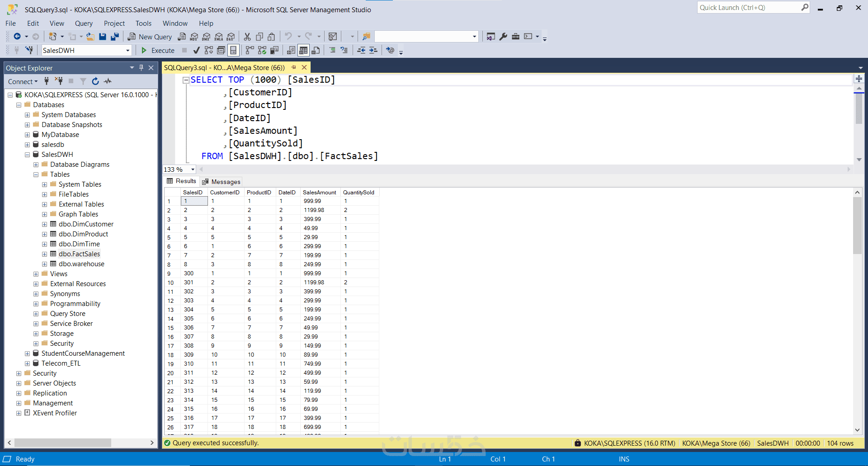This screenshot has height=466, width=868.
Task: Click Object Explorer's Activity Monitor pulse icon
Action: click(x=108, y=81)
